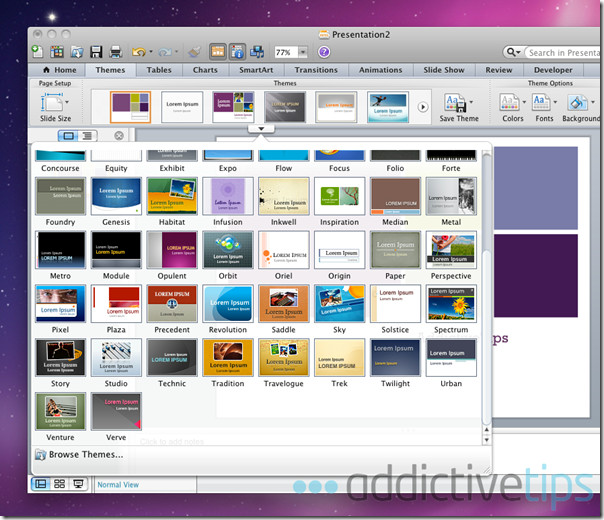The width and height of the screenshot is (604, 520).
Task: Apply the Inkwell theme
Action: click(x=284, y=196)
